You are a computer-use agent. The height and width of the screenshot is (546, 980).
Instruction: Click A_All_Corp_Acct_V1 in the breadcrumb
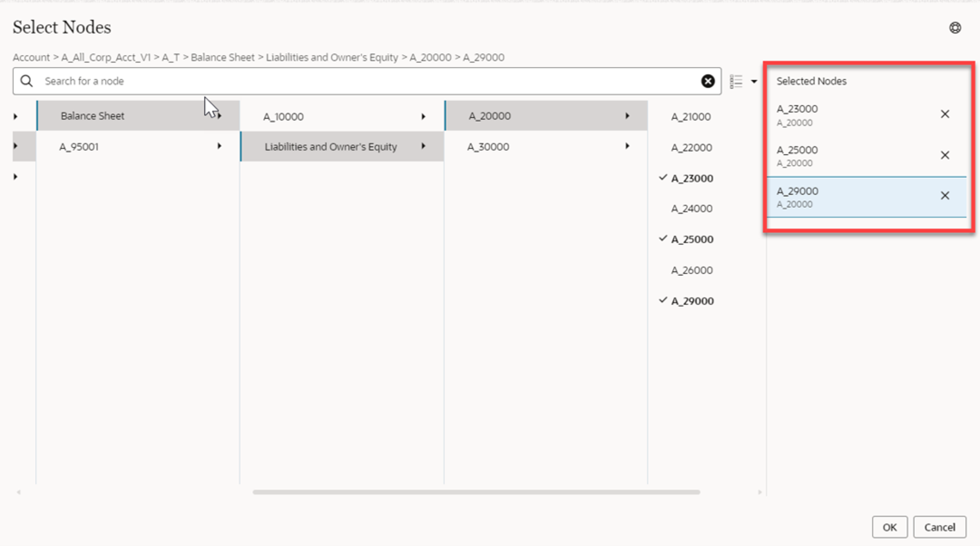pyautogui.click(x=106, y=57)
